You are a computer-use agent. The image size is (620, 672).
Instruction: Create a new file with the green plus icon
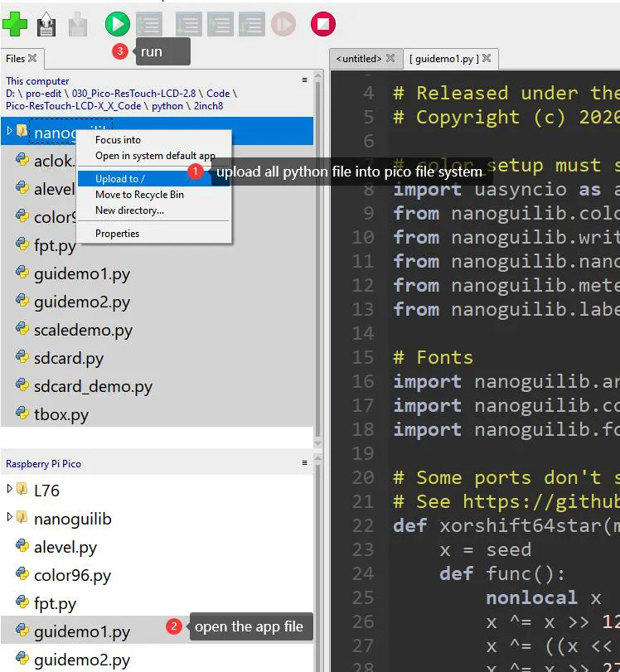click(x=15, y=24)
